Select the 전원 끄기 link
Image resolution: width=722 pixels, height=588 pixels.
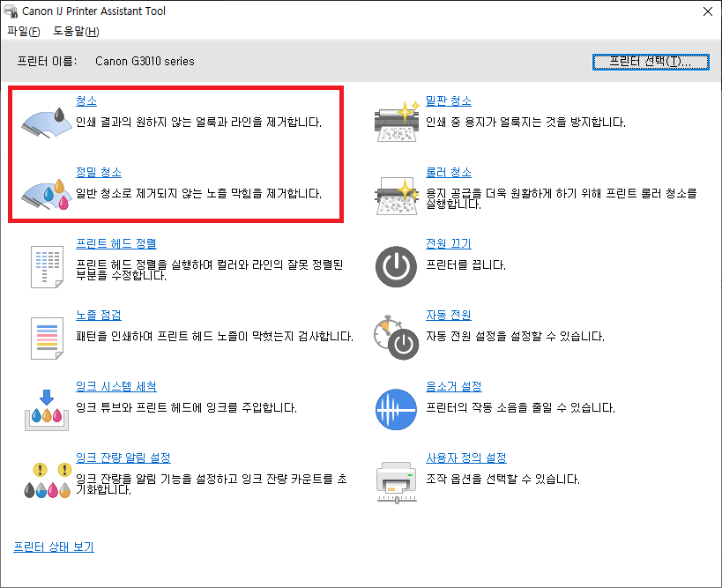pos(449,243)
